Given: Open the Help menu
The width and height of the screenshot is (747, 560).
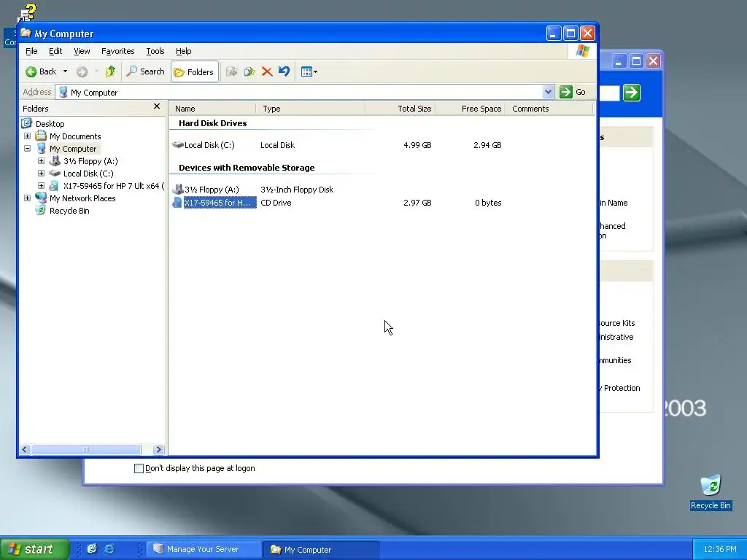Looking at the screenshot, I should pyautogui.click(x=183, y=51).
